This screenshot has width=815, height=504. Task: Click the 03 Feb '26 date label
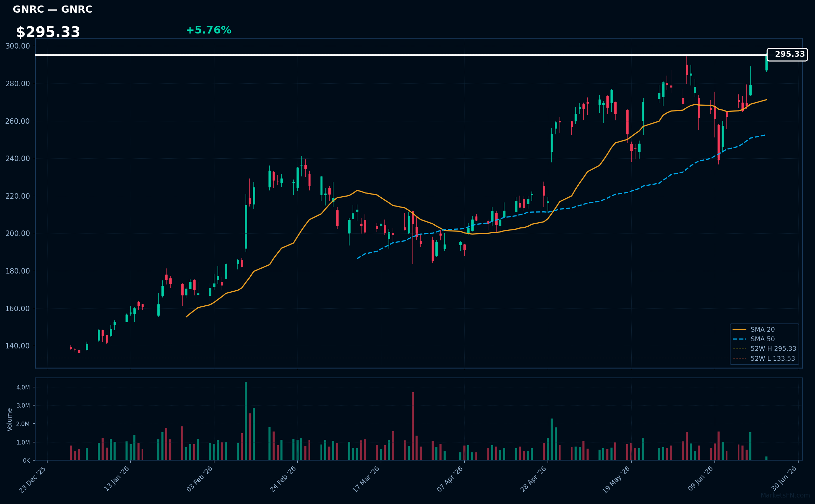tap(199, 479)
